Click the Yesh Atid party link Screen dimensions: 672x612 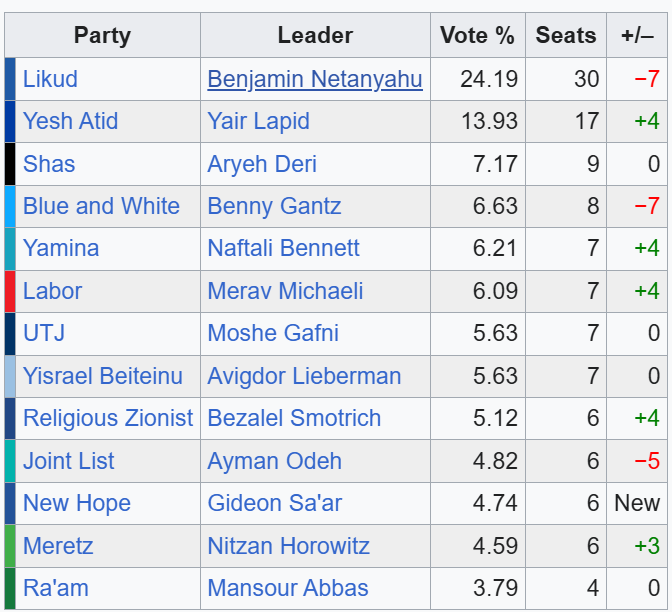point(70,121)
